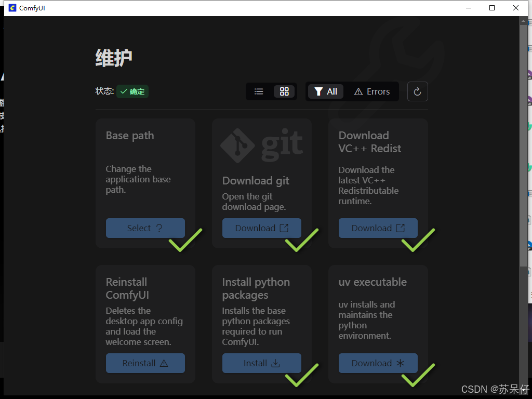Image resolution: width=532 pixels, height=399 pixels.
Task: Click Select button under Base path
Action: 145,228
